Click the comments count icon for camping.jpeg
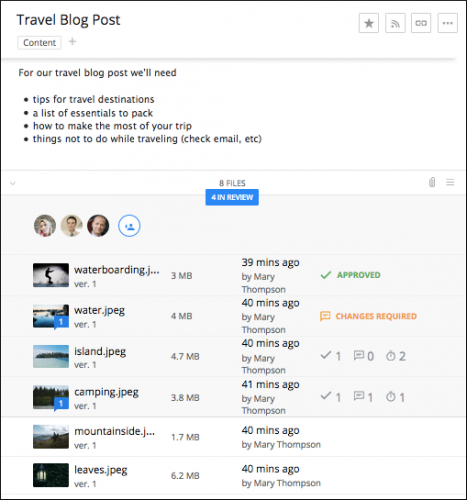Image resolution: width=467 pixels, height=500 pixels. point(363,397)
